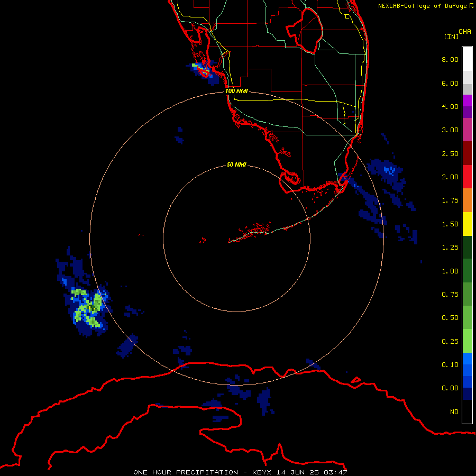Click the 2.50 legend value
Viewport: 476px width, 476px height.
coord(450,153)
